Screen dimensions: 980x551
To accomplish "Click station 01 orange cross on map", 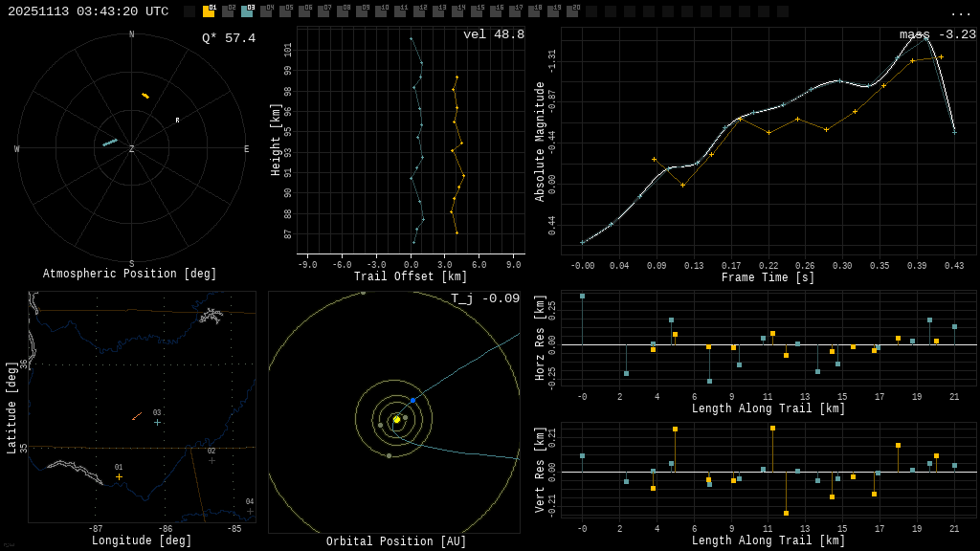I will 119,476.
